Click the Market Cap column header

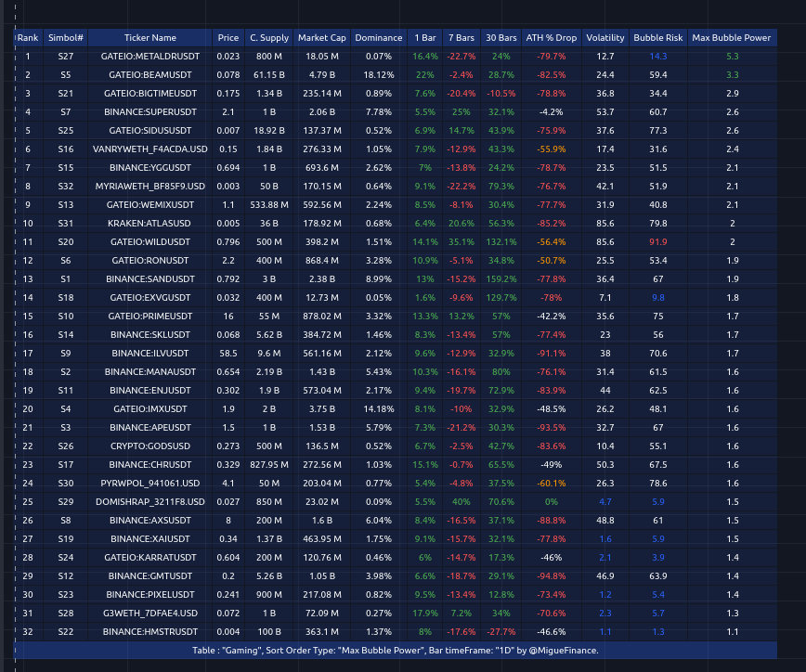[x=322, y=37]
